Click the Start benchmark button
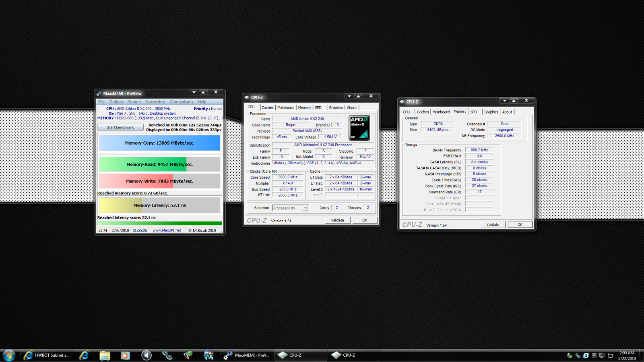This screenshot has width=644, height=362. coord(120,128)
